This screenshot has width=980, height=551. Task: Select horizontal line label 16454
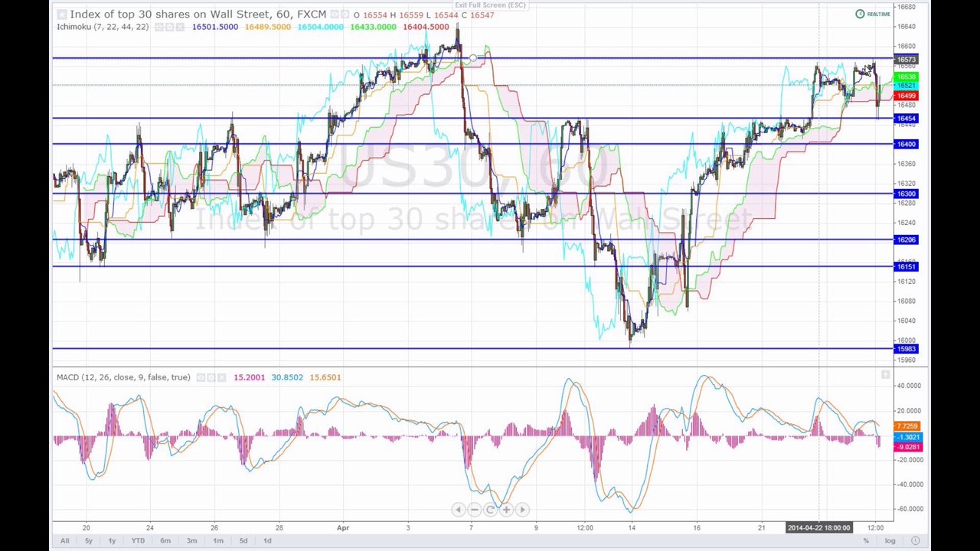click(906, 119)
